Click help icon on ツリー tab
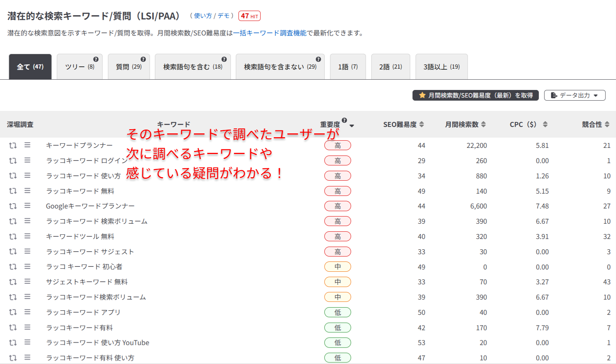This screenshot has height=364, width=616. (x=96, y=59)
